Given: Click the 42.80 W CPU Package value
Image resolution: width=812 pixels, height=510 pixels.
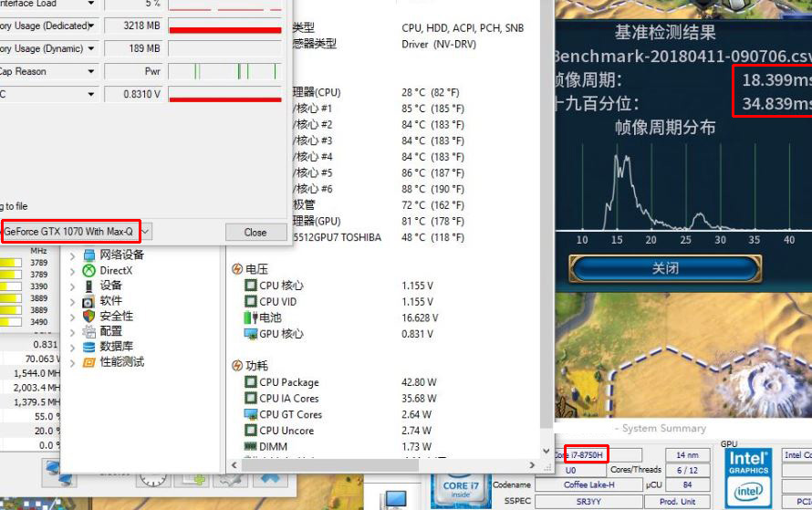Looking at the screenshot, I should [x=419, y=382].
